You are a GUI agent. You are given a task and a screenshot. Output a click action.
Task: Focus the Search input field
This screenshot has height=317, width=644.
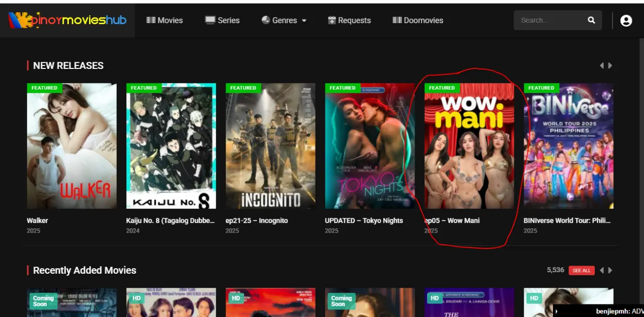[x=548, y=20]
